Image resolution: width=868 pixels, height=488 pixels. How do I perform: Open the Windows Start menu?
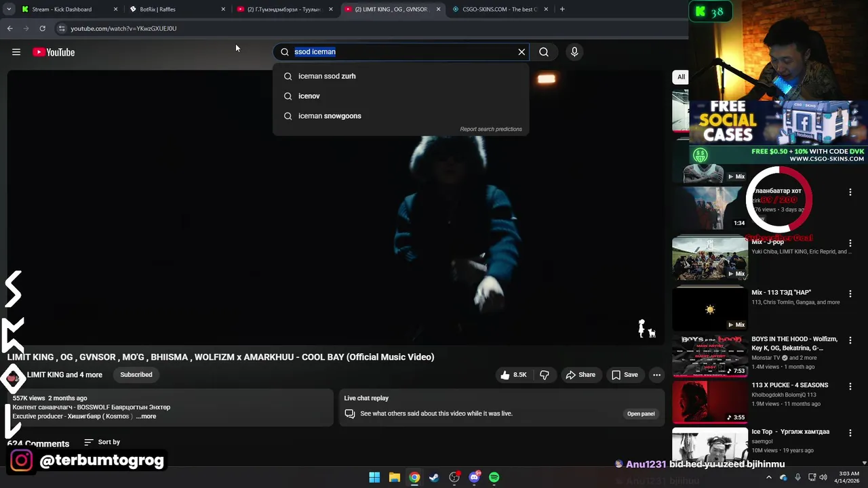point(374,477)
